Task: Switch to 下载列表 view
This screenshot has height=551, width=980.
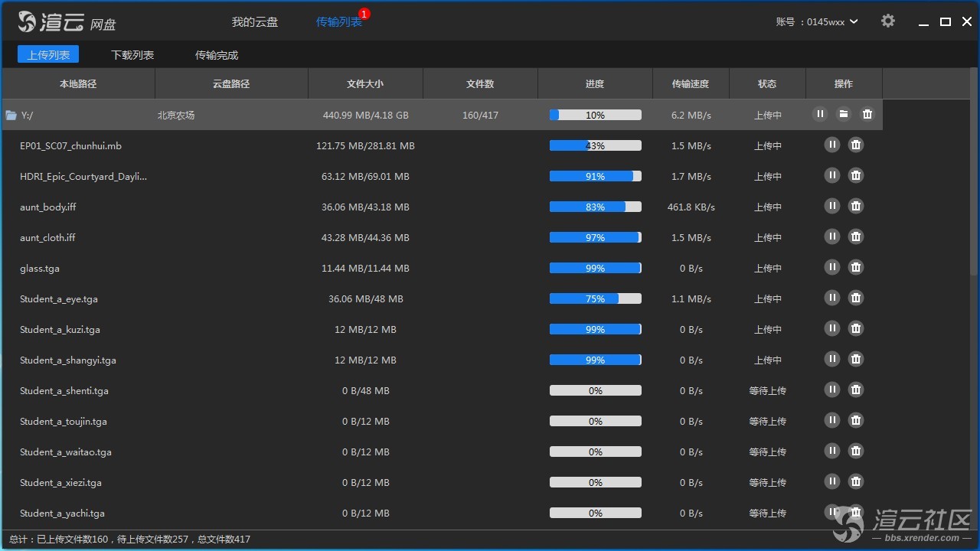Action: point(132,55)
